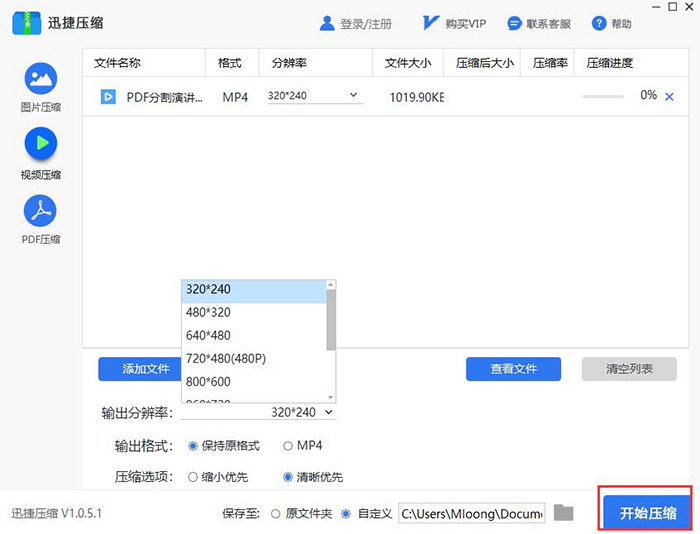Click resolution list scroll-down arrow
700x534 pixels.
[x=331, y=397]
